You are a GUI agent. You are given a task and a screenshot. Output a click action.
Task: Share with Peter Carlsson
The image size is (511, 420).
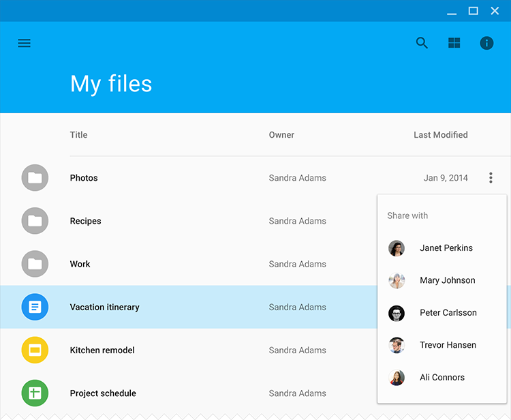click(x=442, y=313)
